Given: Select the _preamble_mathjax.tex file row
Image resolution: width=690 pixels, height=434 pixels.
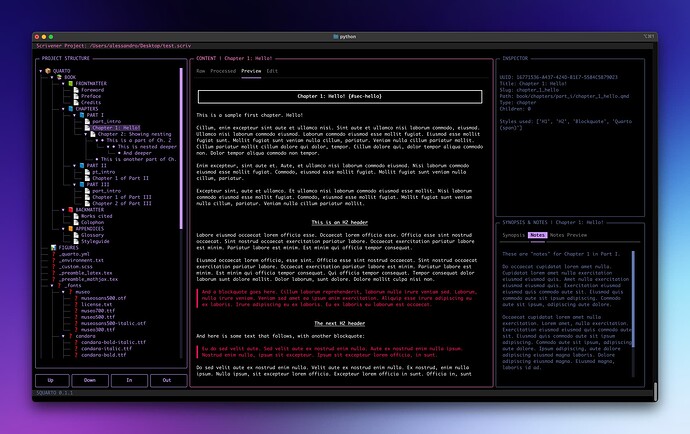Looking at the screenshot, I should pos(88,279).
